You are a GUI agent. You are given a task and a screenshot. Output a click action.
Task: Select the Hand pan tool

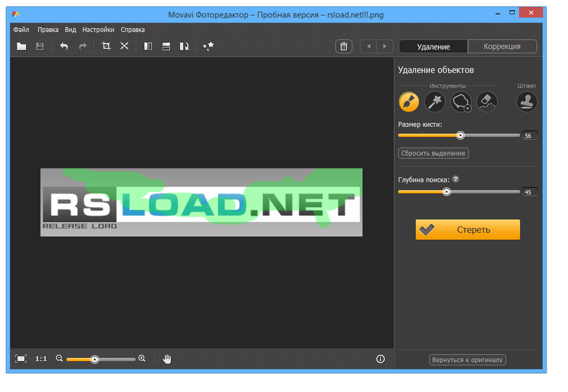[167, 359]
